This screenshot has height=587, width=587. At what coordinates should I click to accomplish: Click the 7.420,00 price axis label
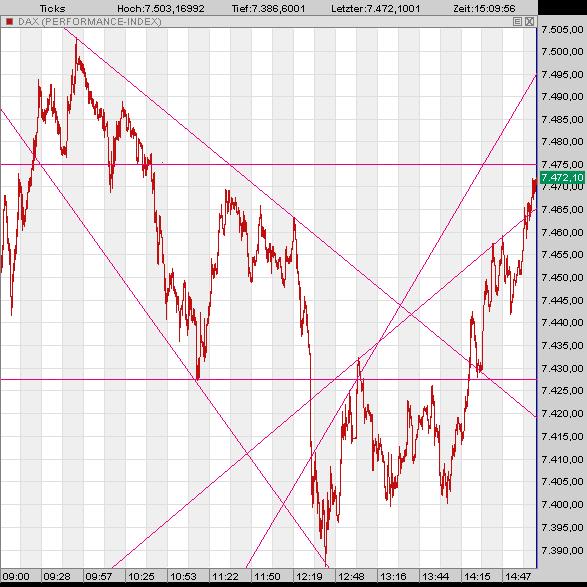click(562, 413)
